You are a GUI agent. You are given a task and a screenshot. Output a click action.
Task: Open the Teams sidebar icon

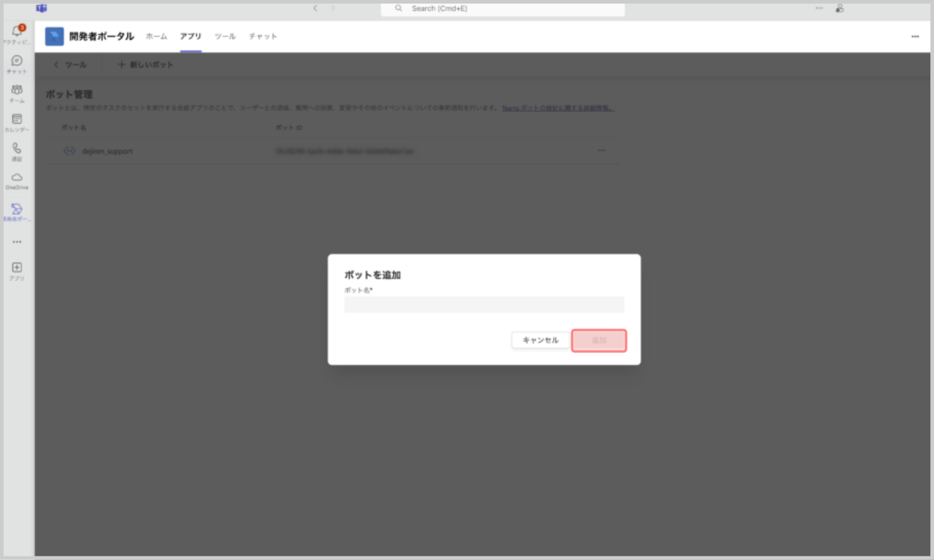pos(17,91)
